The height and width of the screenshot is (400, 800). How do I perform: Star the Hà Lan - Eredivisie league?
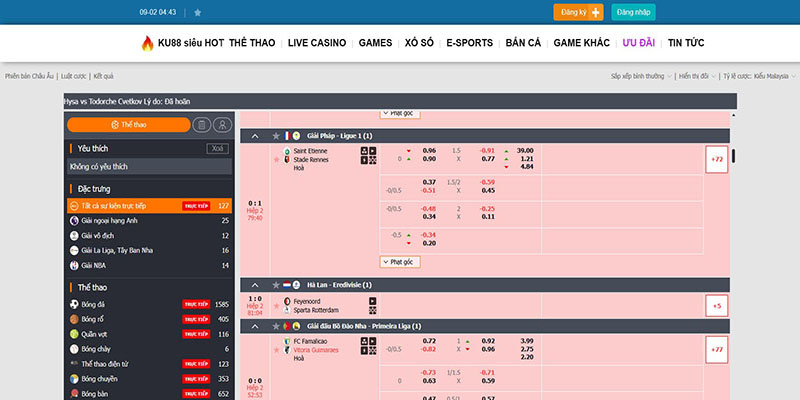point(276,285)
